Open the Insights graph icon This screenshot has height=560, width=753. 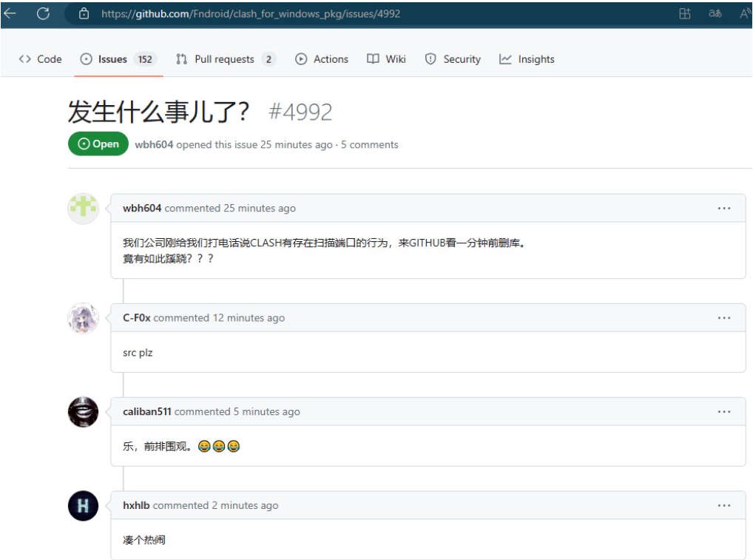505,59
